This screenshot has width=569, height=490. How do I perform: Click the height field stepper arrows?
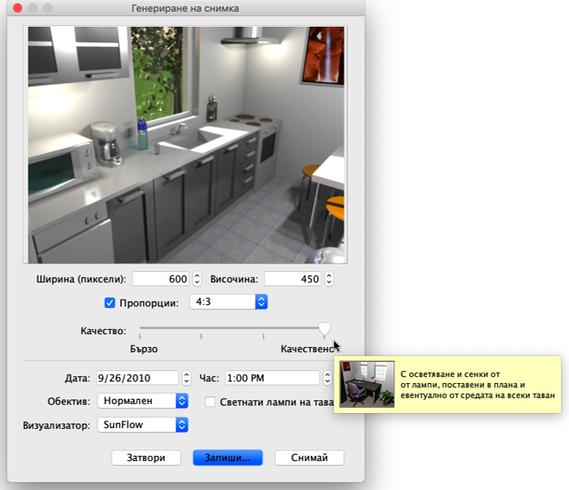[x=329, y=279]
